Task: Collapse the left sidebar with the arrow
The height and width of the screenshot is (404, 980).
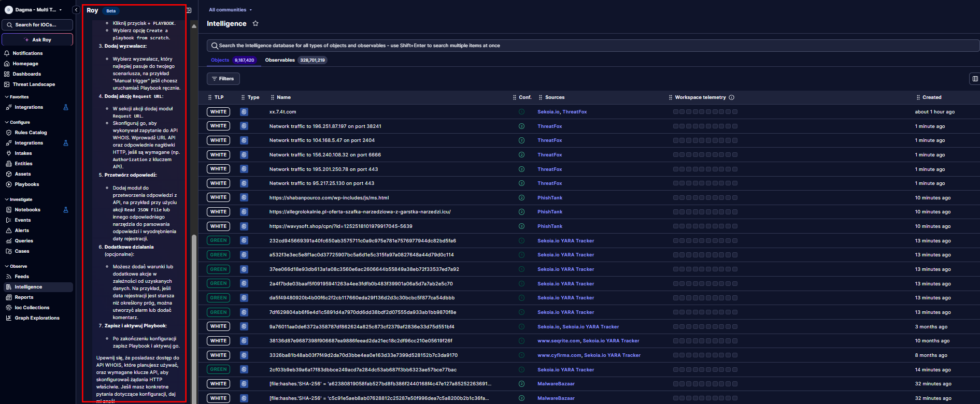Action: [x=76, y=10]
